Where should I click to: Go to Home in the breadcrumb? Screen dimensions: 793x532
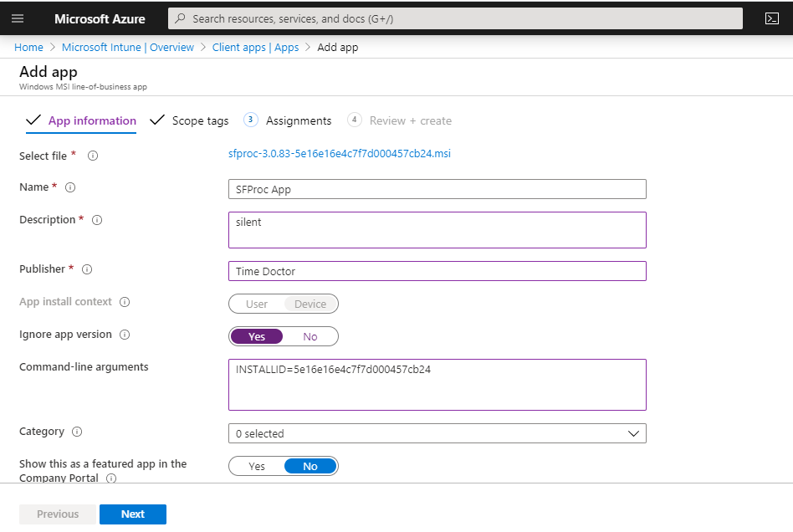point(28,48)
